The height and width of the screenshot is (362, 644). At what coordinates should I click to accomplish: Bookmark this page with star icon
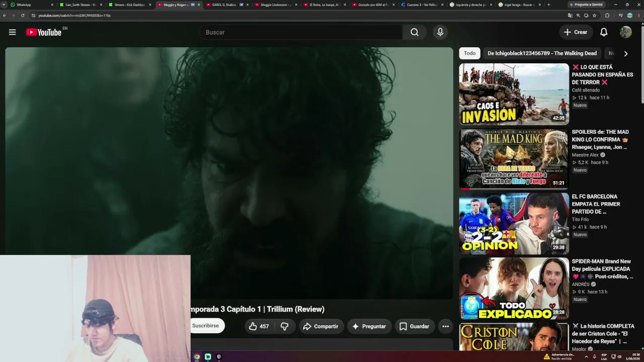[594, 16]
